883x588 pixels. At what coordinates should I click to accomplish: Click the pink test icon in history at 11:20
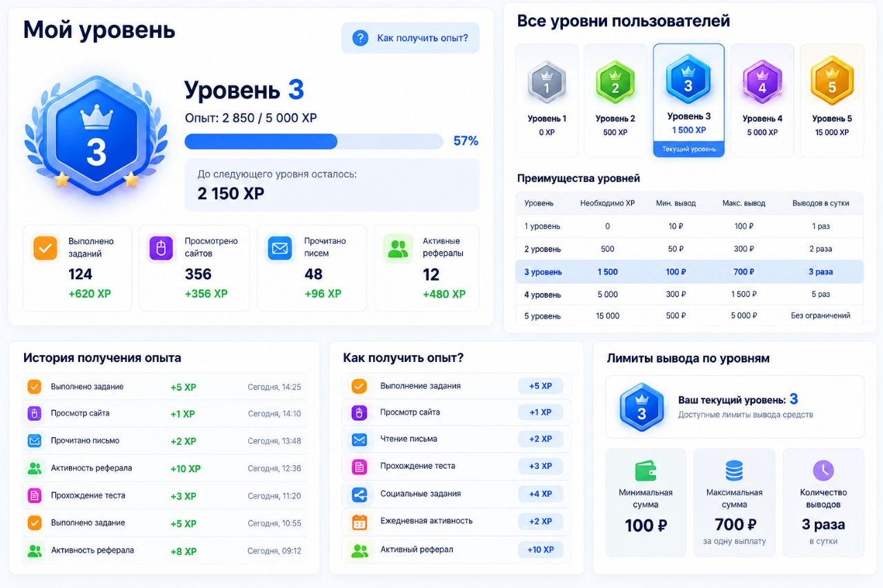pyautogui.click(x=34, y=495)
